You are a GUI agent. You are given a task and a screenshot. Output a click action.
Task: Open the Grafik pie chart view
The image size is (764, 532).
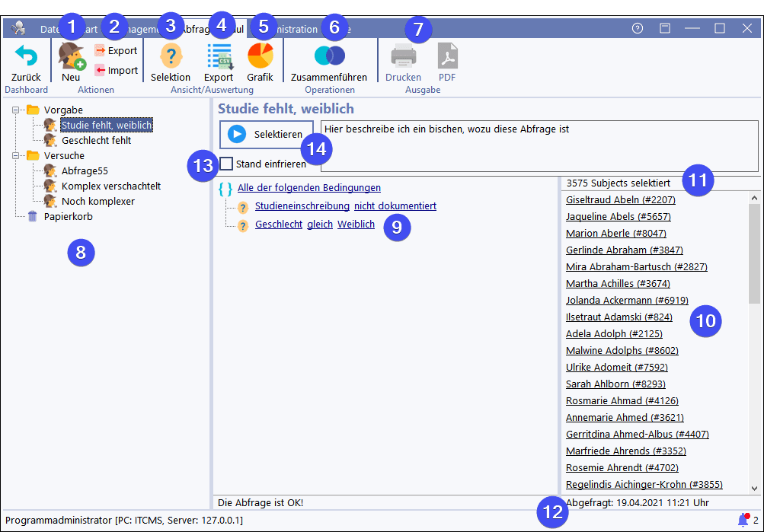click(260, 59)
